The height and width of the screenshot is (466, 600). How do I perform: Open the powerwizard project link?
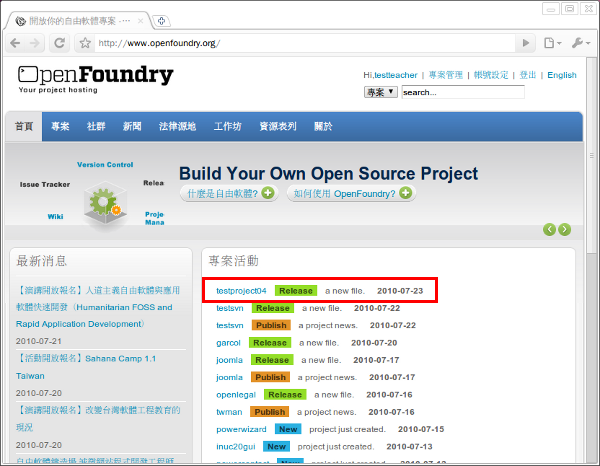(x=241, y=429)
